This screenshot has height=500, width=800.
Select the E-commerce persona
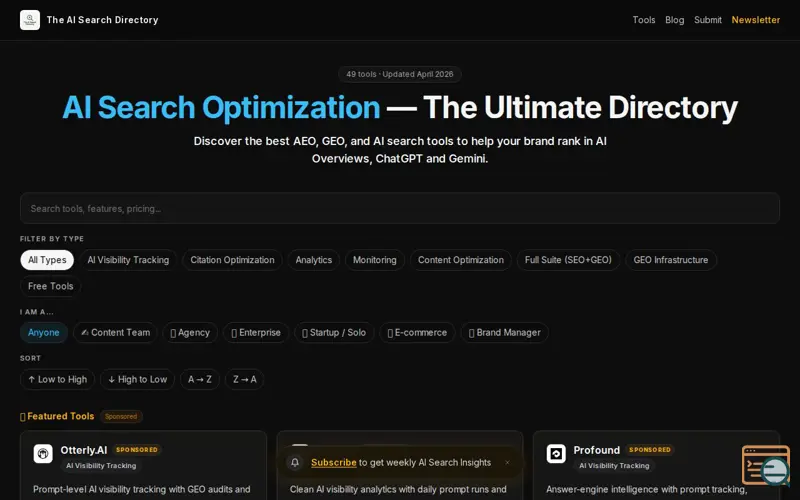pos(417,333)
